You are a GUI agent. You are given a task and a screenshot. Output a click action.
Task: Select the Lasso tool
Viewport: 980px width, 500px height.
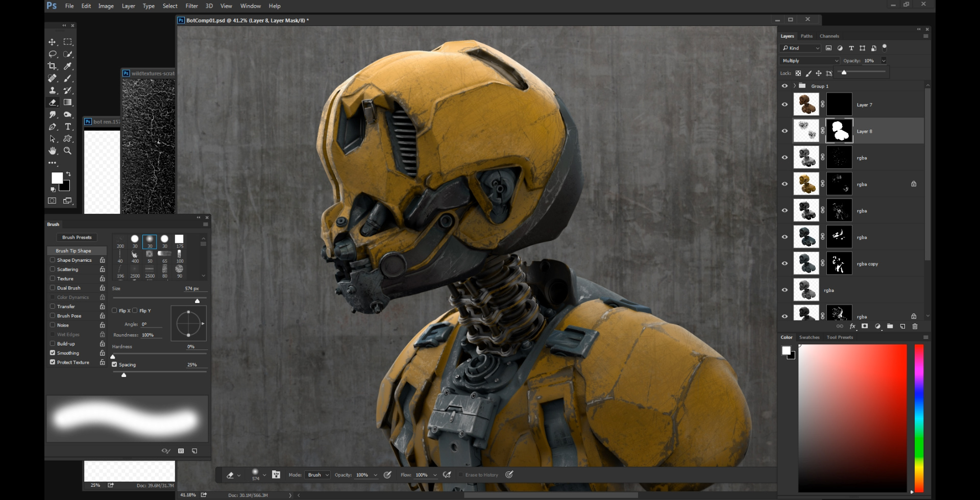52,54
